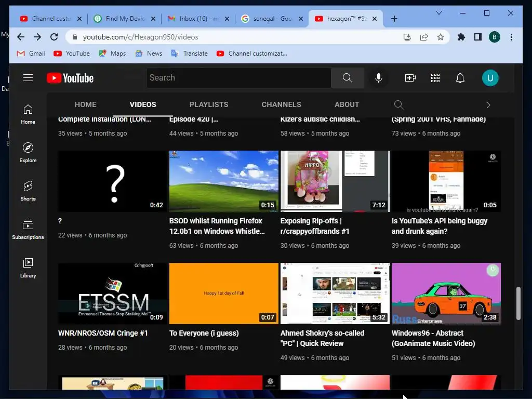Open Chrome three-dot menu
Image resolution: width=532 pixels, height=399 pixels.
click(511, 37)
